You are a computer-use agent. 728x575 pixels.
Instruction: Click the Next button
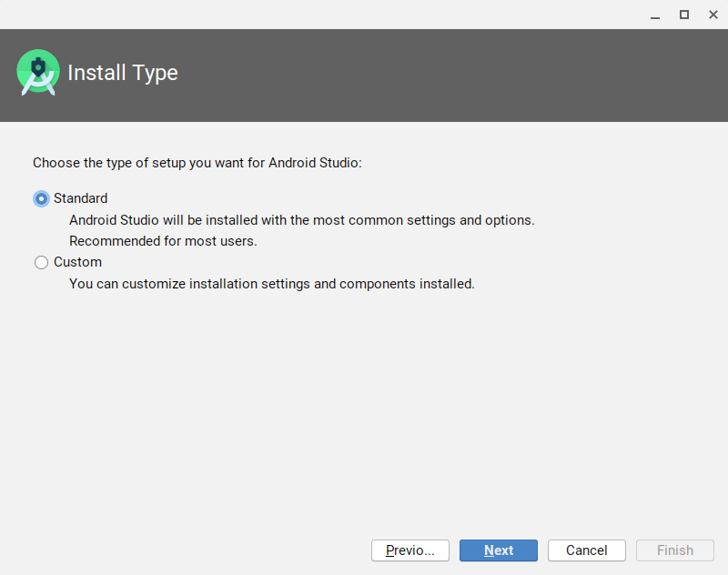click(498, 550)
